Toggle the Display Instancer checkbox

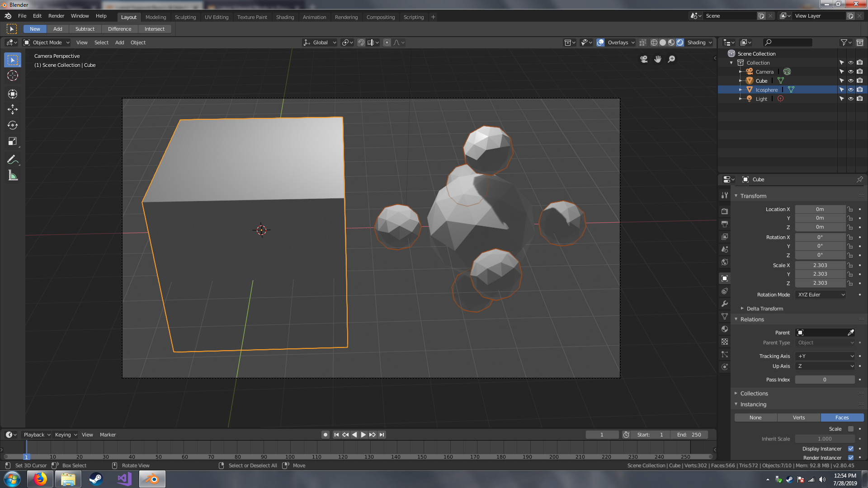coord(851,449)
